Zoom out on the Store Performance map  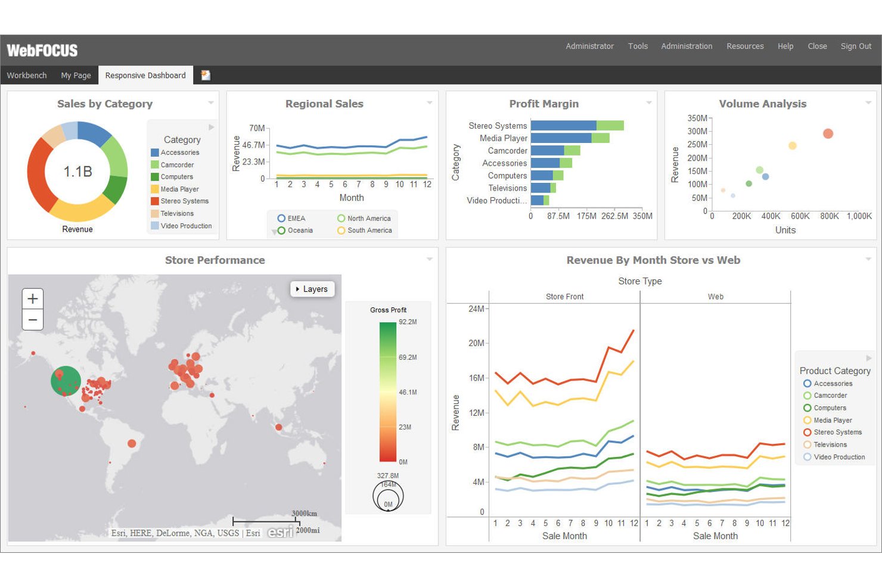click(x=33, y=320)
